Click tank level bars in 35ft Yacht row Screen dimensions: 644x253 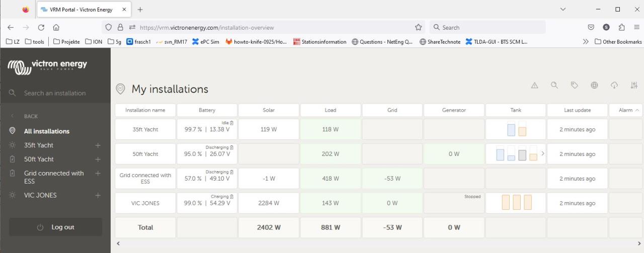(x=517, y=129)
